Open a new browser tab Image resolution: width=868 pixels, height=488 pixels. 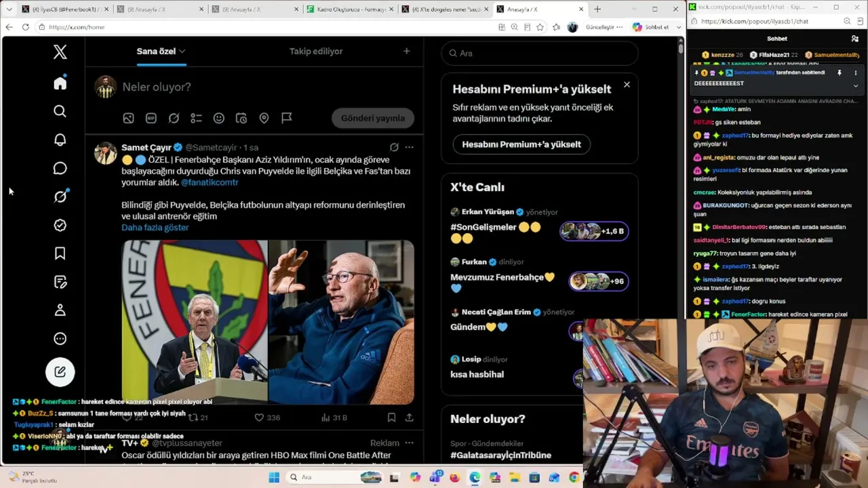click(597, 9)
